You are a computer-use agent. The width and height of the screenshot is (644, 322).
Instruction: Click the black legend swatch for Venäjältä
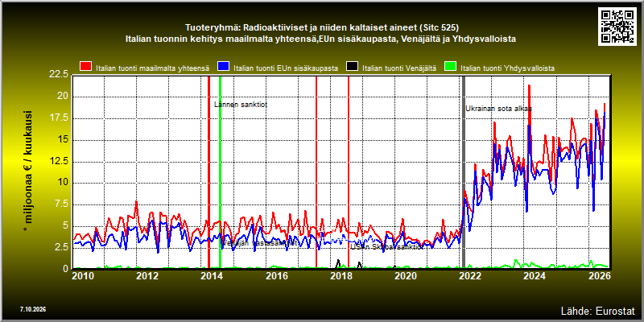click(352, 66)
